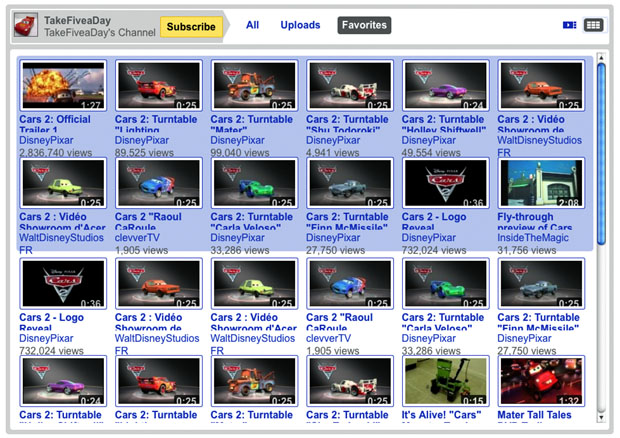This screenshot has height=438, width=620.
Task: Open the Turntable "Shu Todoroki" title link
Action: (x=347, y=124)
